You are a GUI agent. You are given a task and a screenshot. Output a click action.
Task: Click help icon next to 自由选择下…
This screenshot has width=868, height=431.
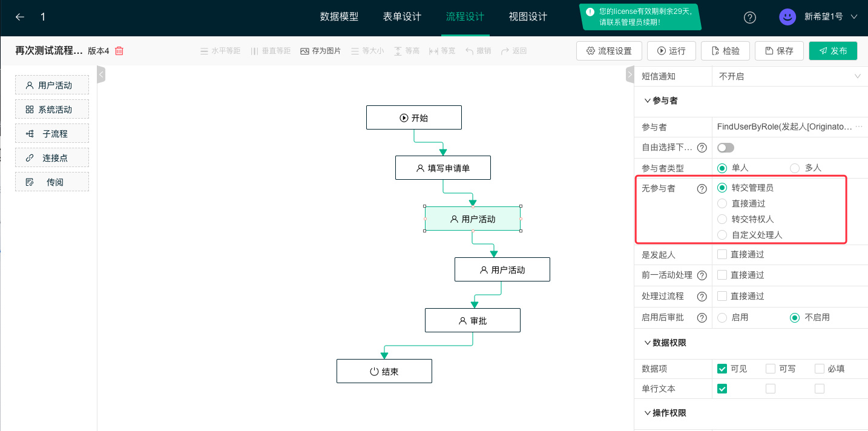click(702, 148)
